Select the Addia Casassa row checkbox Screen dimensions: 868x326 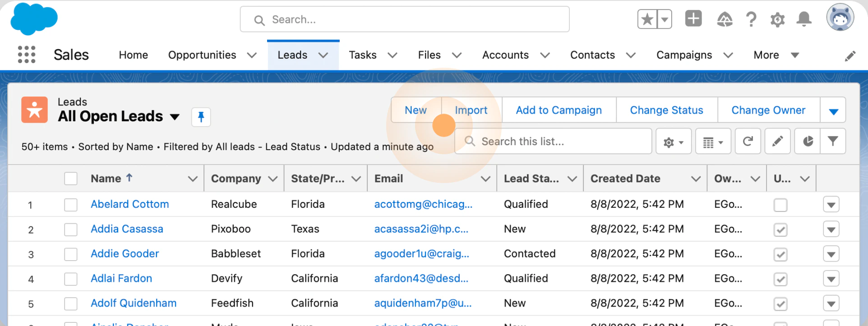(71, 230)
